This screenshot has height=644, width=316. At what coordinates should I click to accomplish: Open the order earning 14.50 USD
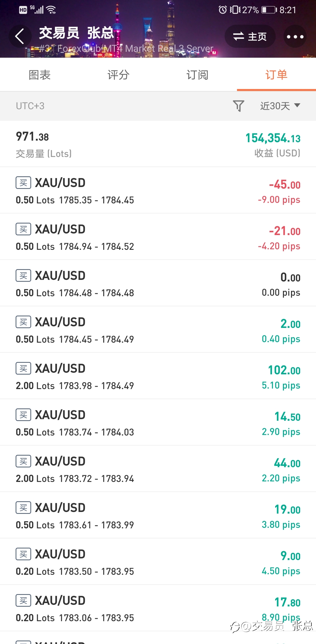pos(158,423)
